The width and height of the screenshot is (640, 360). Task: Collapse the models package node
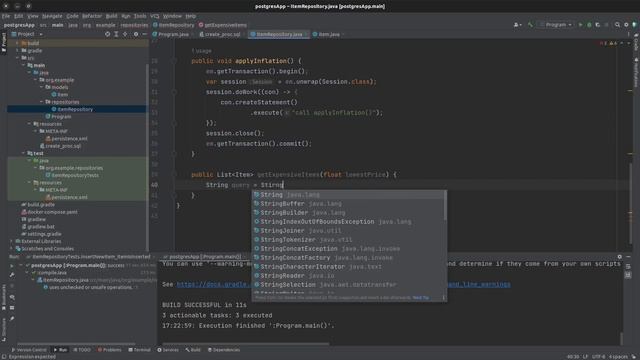(41, 87)
